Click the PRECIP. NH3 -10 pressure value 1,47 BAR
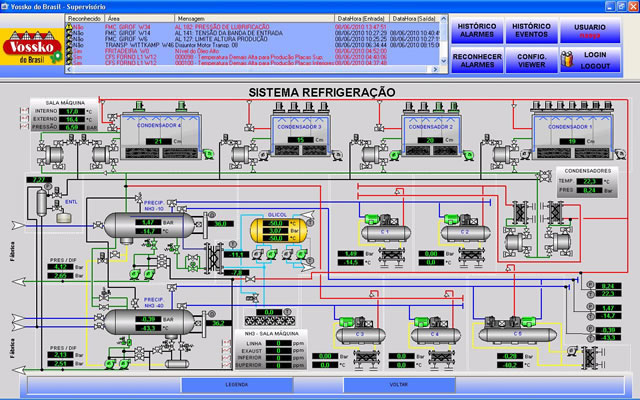Screen dimensions: 640x400 (148, 222)
